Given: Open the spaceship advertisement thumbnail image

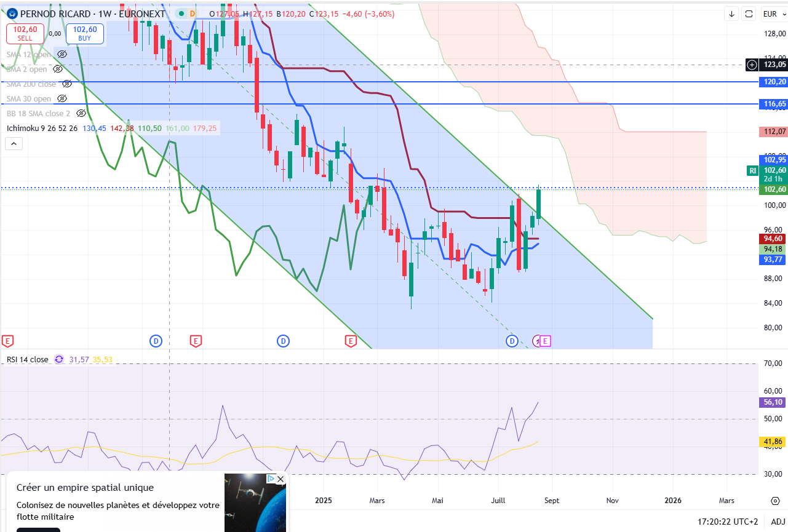Looking at the screenshot, I should [x=255, y=502].
